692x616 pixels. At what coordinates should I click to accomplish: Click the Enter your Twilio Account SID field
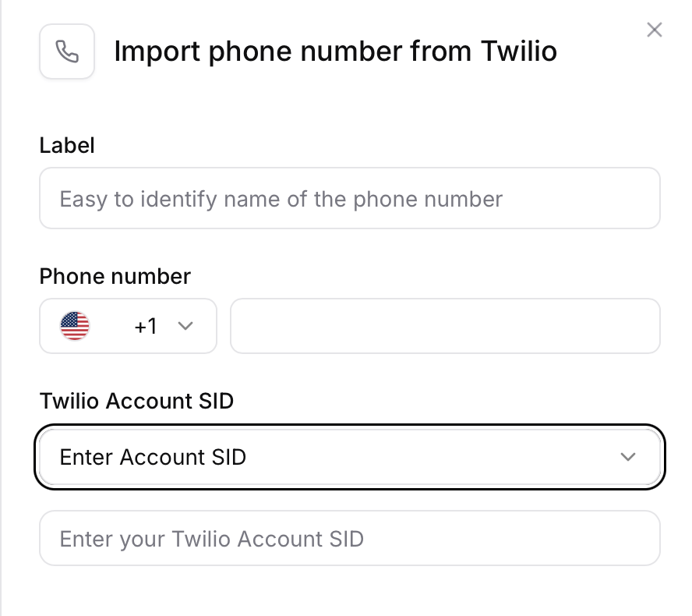[x=349, y=538]
